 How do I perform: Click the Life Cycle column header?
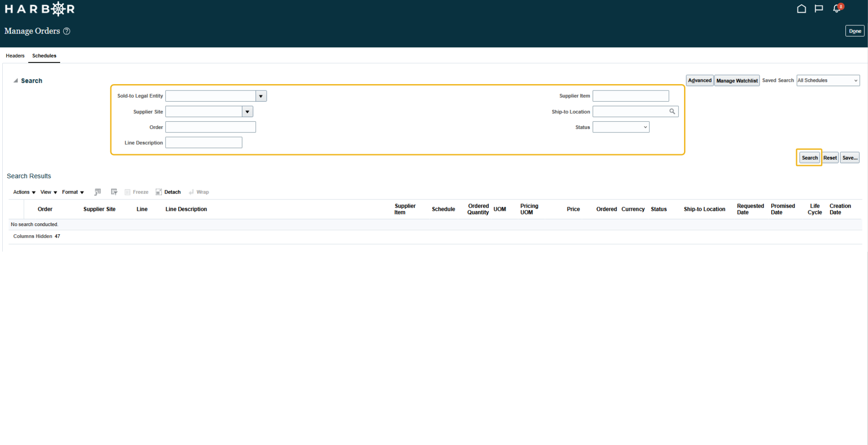click(815, 209)
